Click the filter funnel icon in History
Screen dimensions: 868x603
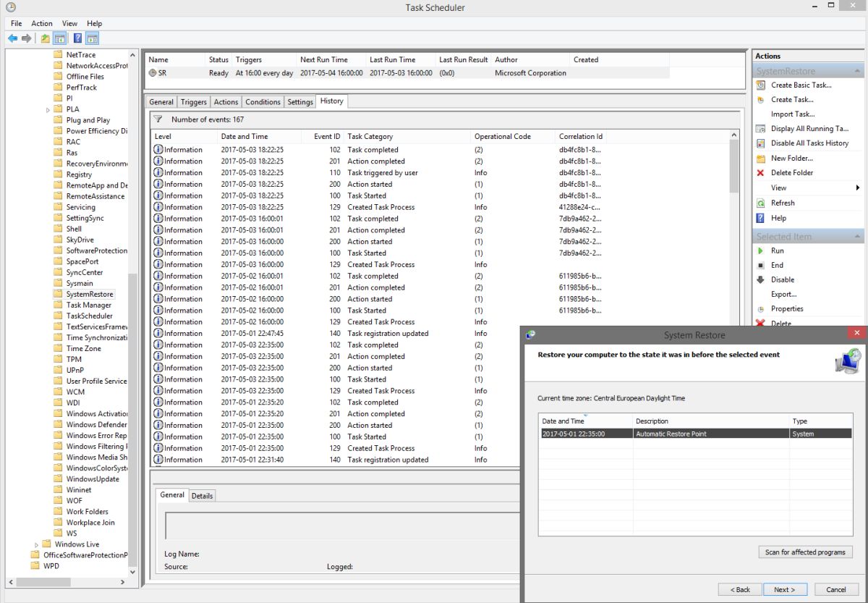click(158, 119)
